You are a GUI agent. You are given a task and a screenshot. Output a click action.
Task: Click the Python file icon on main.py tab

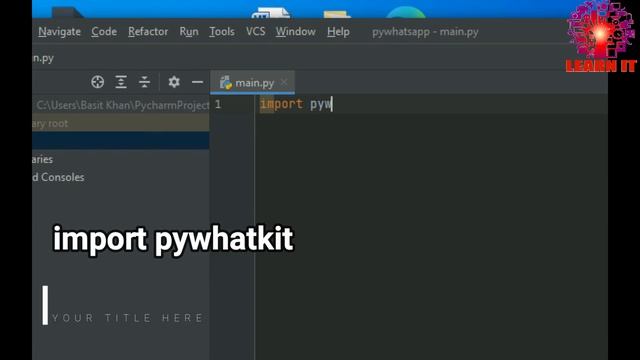click(x=226, y=83)
